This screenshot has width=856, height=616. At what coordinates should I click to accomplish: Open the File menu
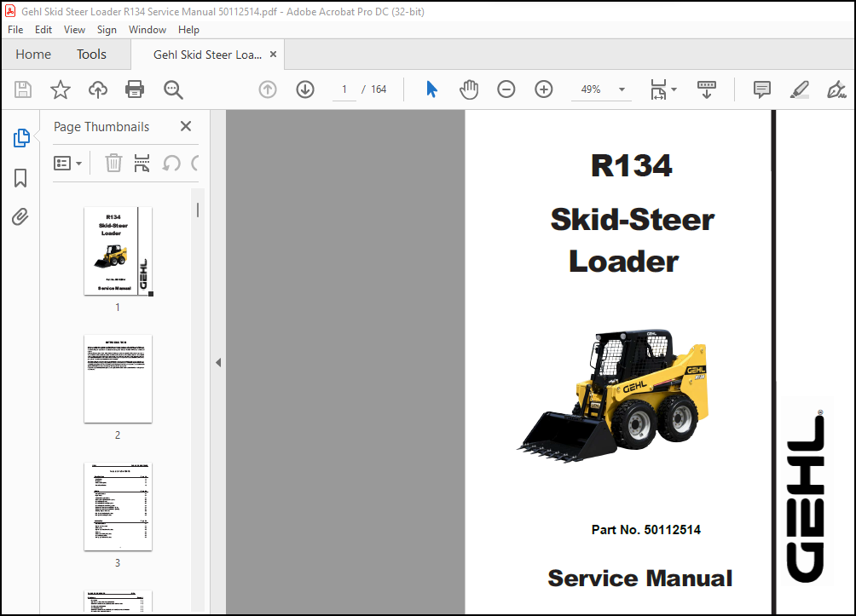[15, 30]
